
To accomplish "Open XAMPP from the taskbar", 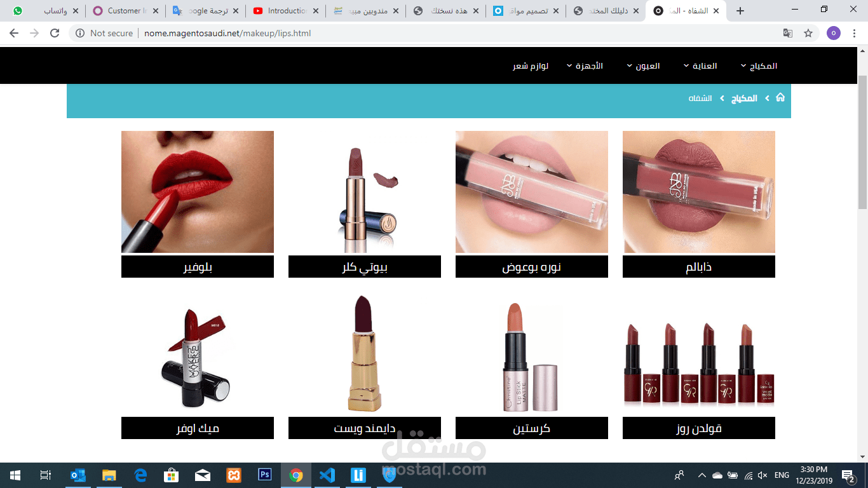I will tap(234, 475).
